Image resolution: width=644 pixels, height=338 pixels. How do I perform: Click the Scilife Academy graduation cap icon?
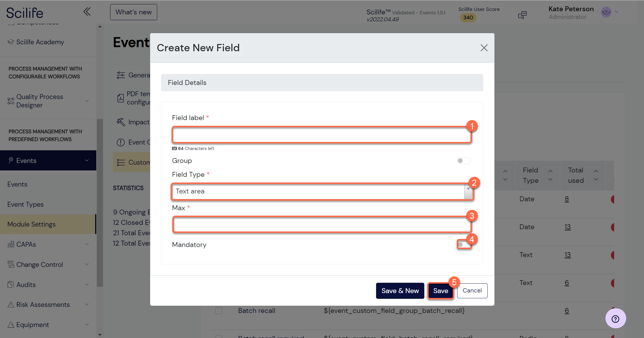point(11,42)
